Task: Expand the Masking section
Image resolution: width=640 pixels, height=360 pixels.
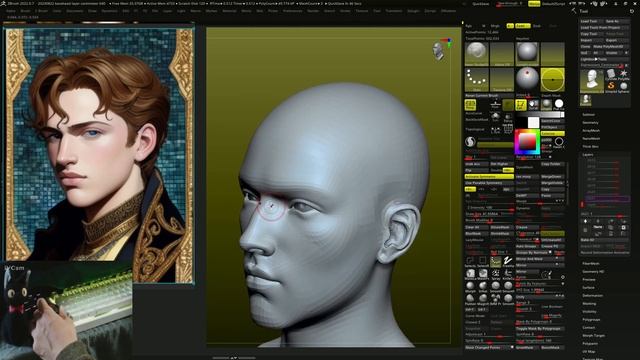Action: tap(589, 304)
